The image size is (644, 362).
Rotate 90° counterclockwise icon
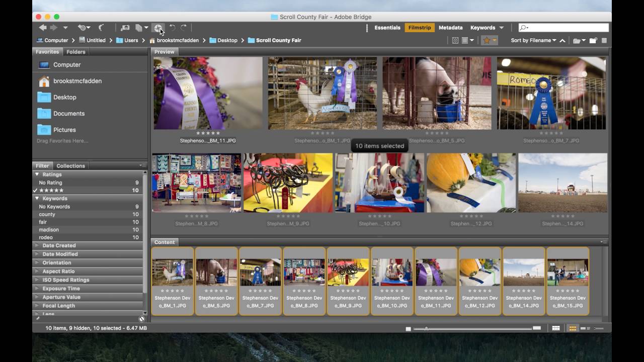point(173,28)
